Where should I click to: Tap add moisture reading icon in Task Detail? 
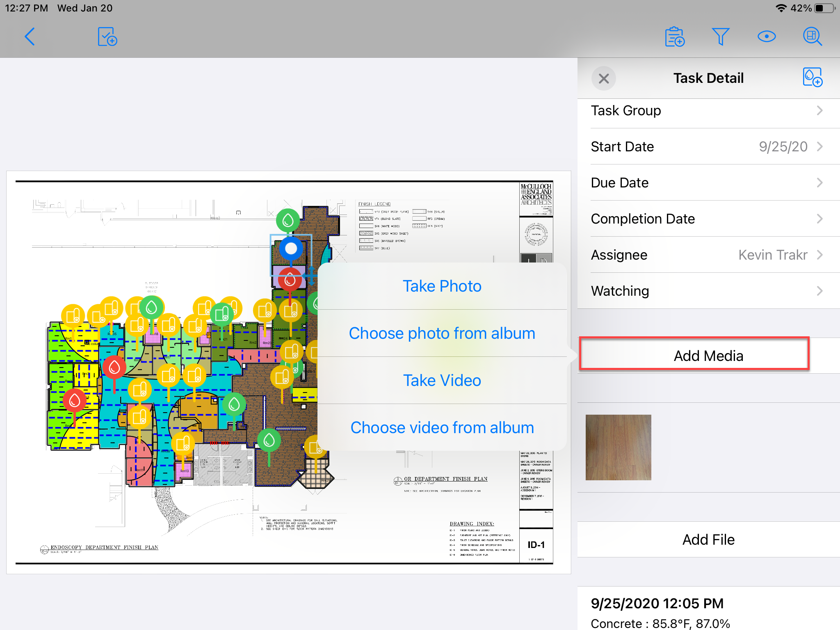[812, 78]
